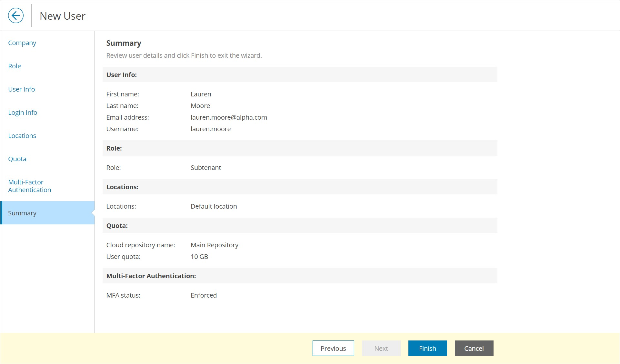Viewport: 620px width, 364px height.
Task: Click Finish to create the user
Action: (427, 348)
